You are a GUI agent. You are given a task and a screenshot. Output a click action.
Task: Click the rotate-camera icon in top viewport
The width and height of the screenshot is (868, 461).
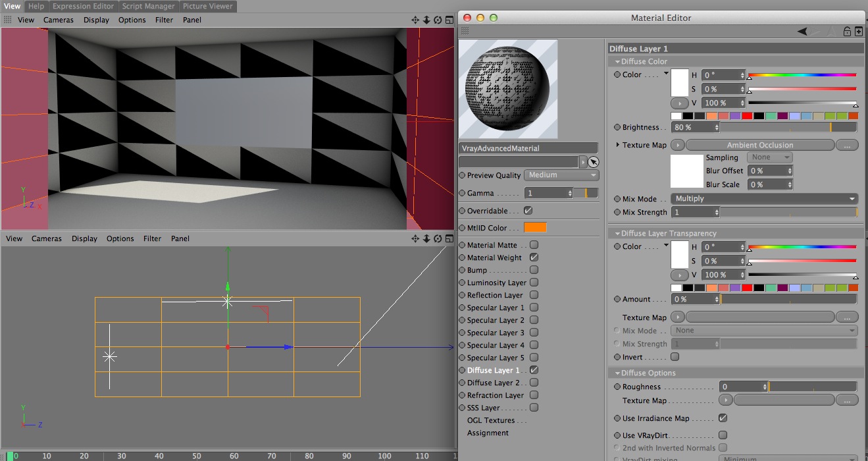click(438, 20)
